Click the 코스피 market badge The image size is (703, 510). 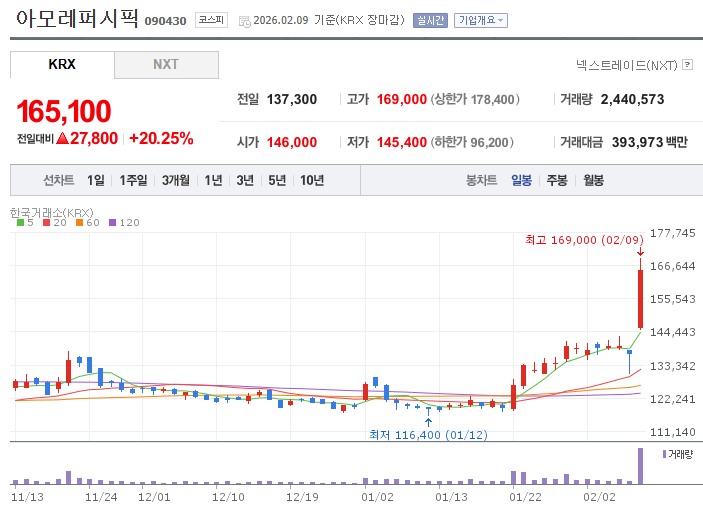pos(211,20)
